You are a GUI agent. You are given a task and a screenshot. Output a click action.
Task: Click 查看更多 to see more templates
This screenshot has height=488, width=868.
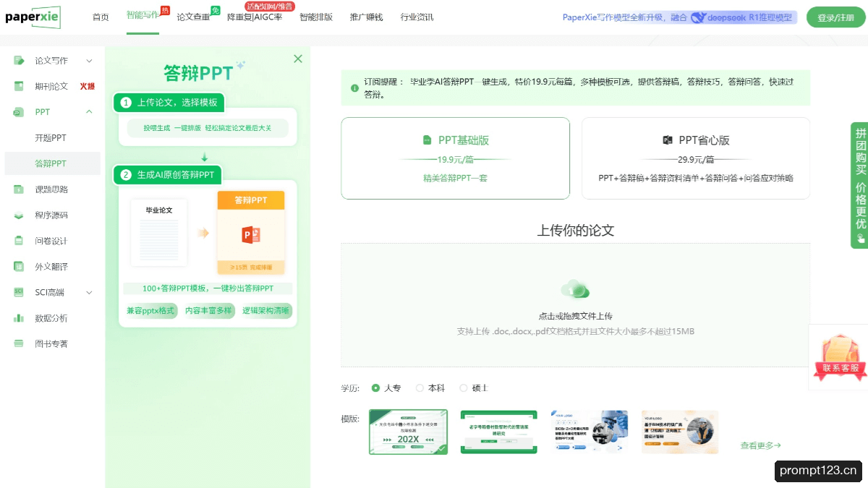(760, 446)
